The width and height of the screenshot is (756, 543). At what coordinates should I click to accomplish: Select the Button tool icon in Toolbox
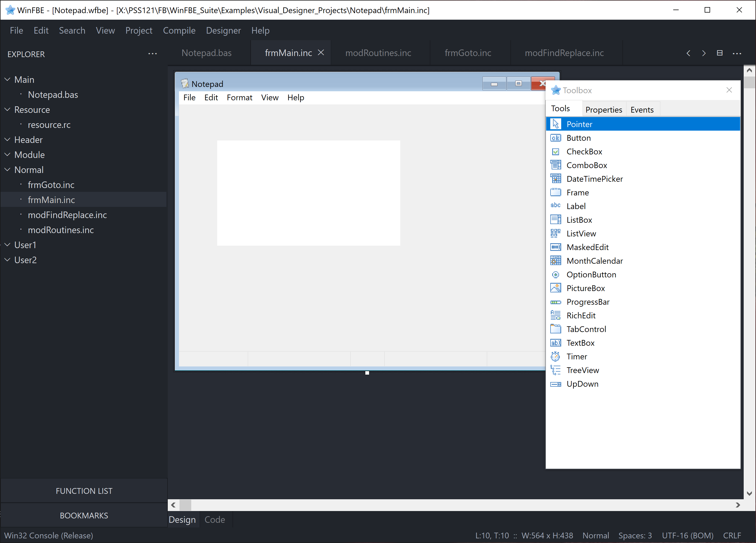point(555,138)
